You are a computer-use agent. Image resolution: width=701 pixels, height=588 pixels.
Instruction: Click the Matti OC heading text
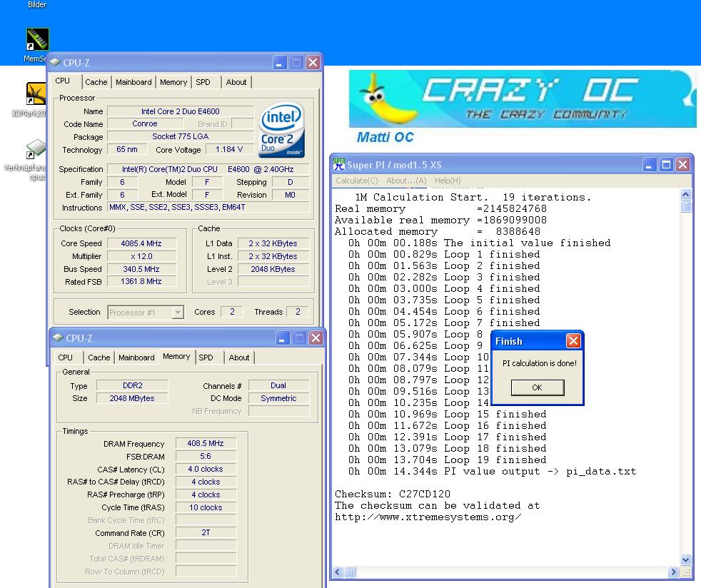[385, 138]
